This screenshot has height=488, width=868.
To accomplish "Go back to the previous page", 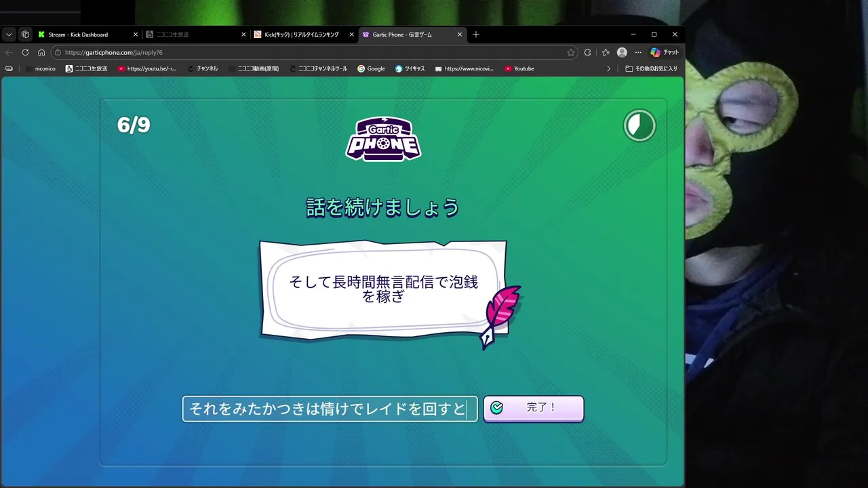I will [9, 52].
